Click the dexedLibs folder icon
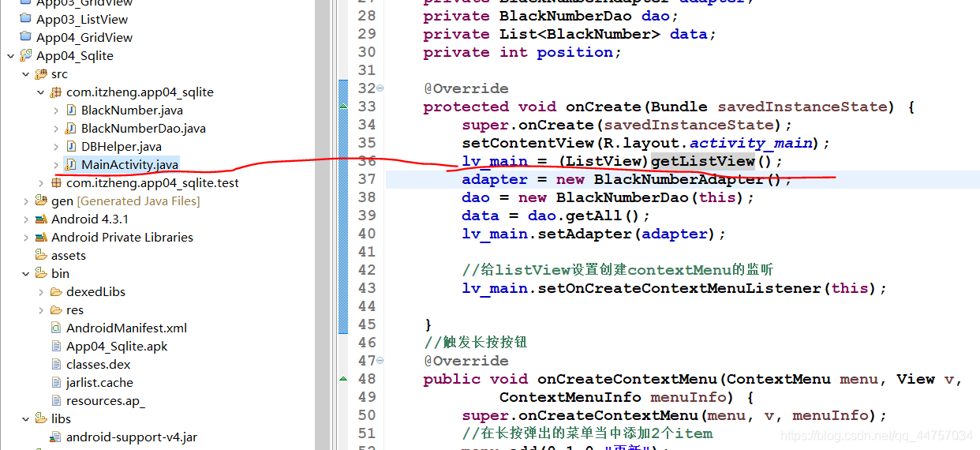980x450 pixels. click(x=56, y=291)
